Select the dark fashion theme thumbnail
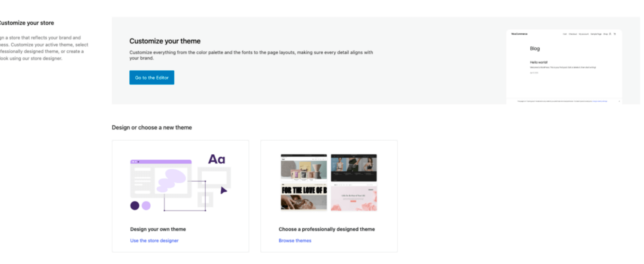 click(354, 168)
